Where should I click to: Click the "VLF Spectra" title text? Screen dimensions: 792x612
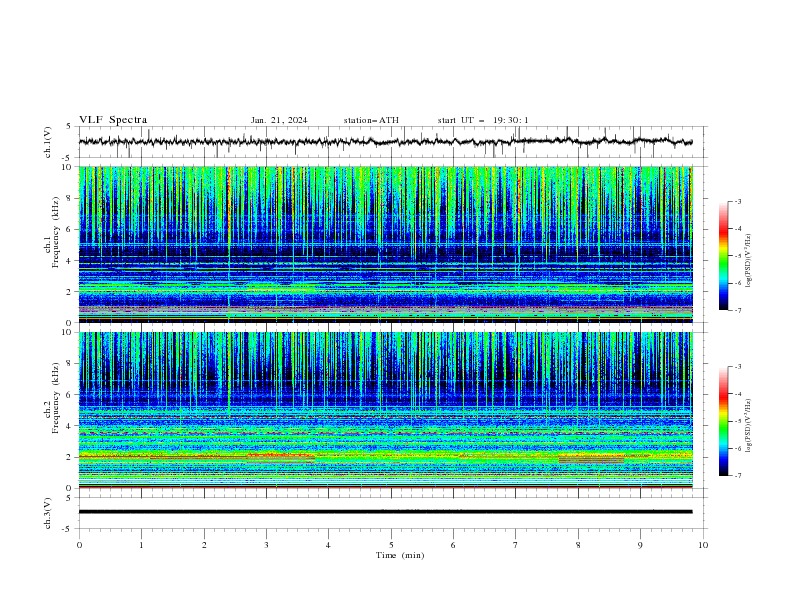113,120
